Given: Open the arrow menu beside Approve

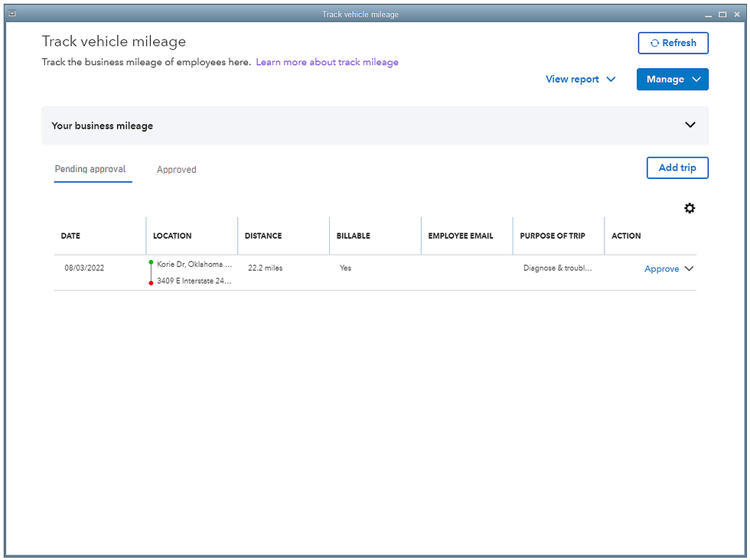Looking at the screenshot, I should tap(689, 269).
